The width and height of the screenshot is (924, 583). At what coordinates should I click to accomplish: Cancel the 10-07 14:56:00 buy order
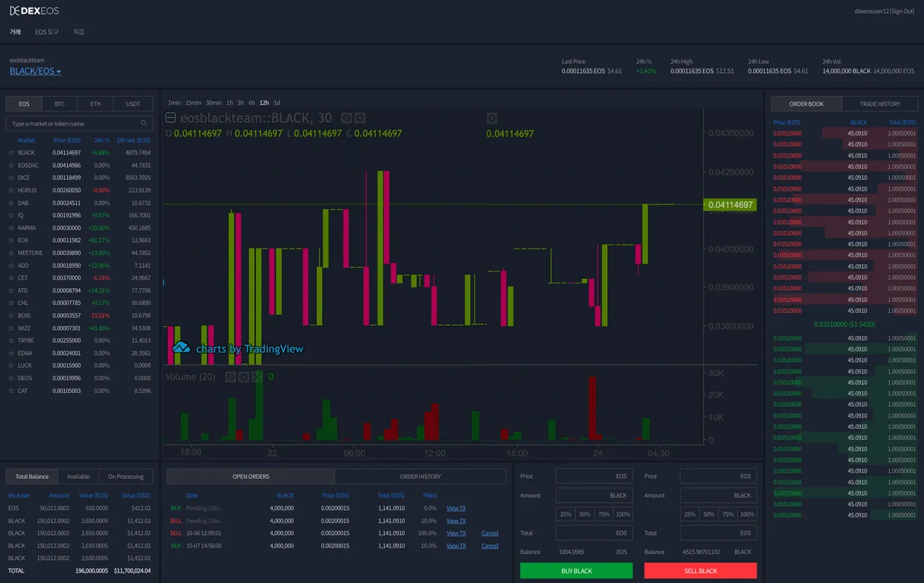coord(490,545)
